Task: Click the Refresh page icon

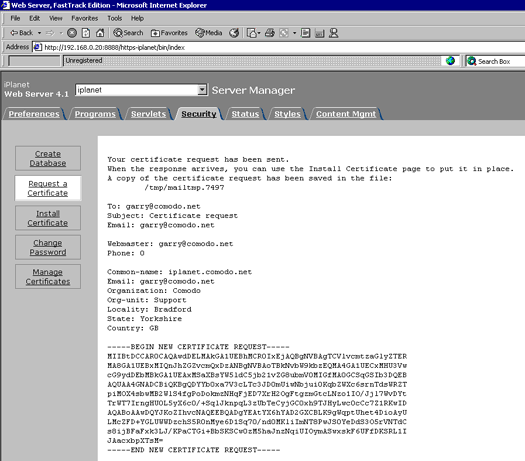Action: 86,33
